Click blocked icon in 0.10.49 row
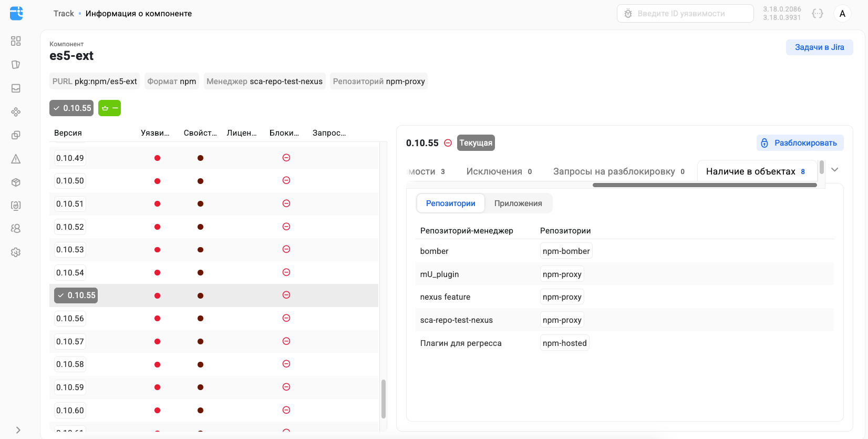868x439 pixels. 286,158
